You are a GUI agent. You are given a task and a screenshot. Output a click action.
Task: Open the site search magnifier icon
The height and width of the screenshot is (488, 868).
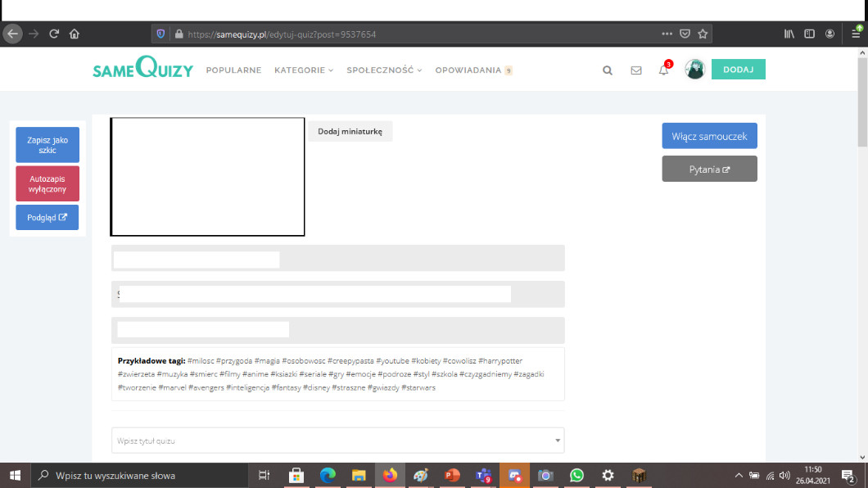608,70
